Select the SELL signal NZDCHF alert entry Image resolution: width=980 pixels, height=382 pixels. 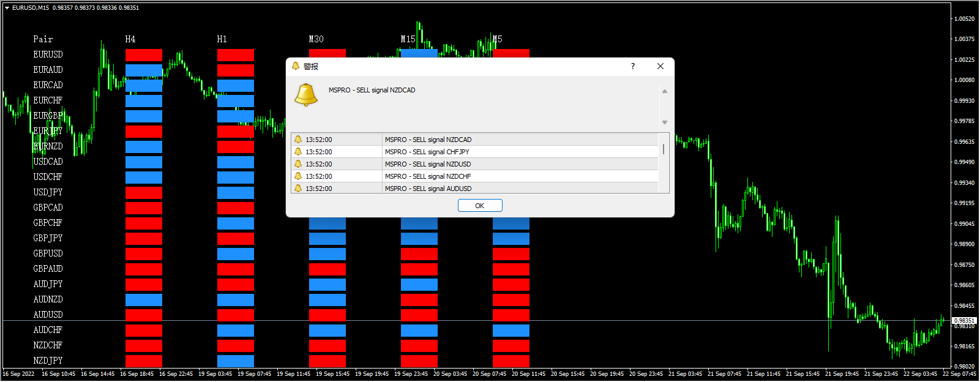coord(428,176)
